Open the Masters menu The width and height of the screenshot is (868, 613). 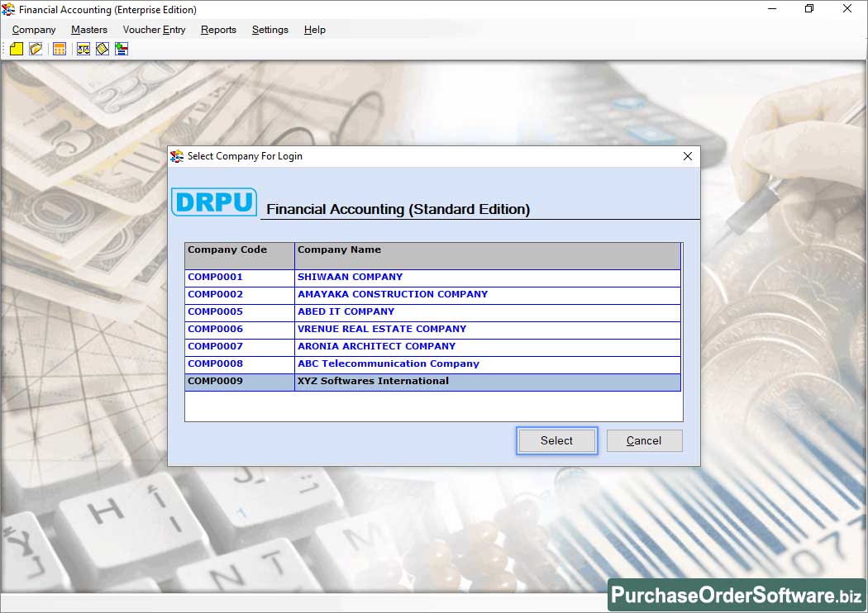pos(89,30)
